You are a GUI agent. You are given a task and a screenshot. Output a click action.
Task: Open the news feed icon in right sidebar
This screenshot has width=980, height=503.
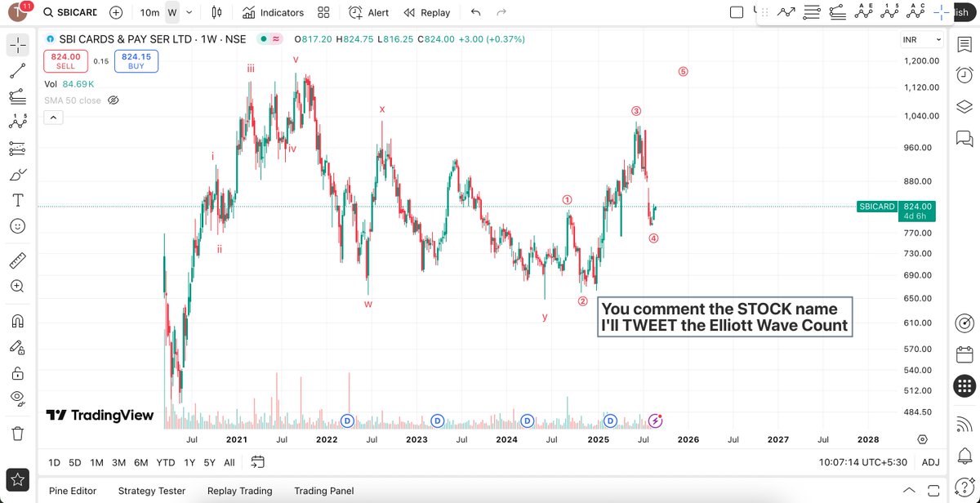coord(963,423)
